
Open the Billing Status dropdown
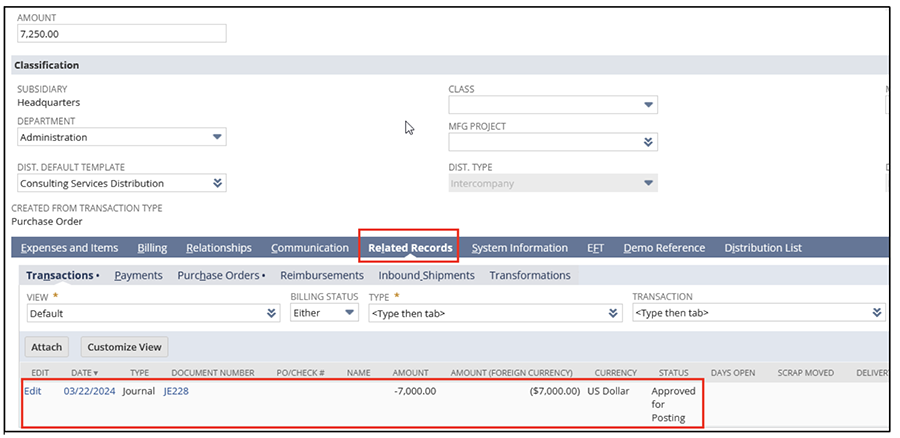tap(349, 313)
